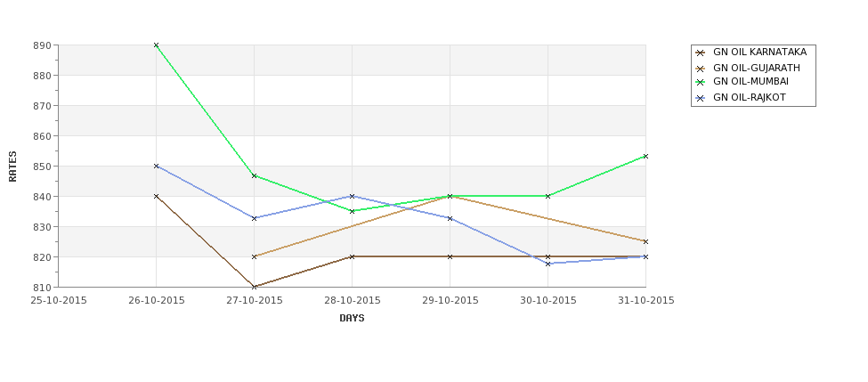
Task: Click the GN OIL-MUMBAI legend marker
Action: coord(701,83)
